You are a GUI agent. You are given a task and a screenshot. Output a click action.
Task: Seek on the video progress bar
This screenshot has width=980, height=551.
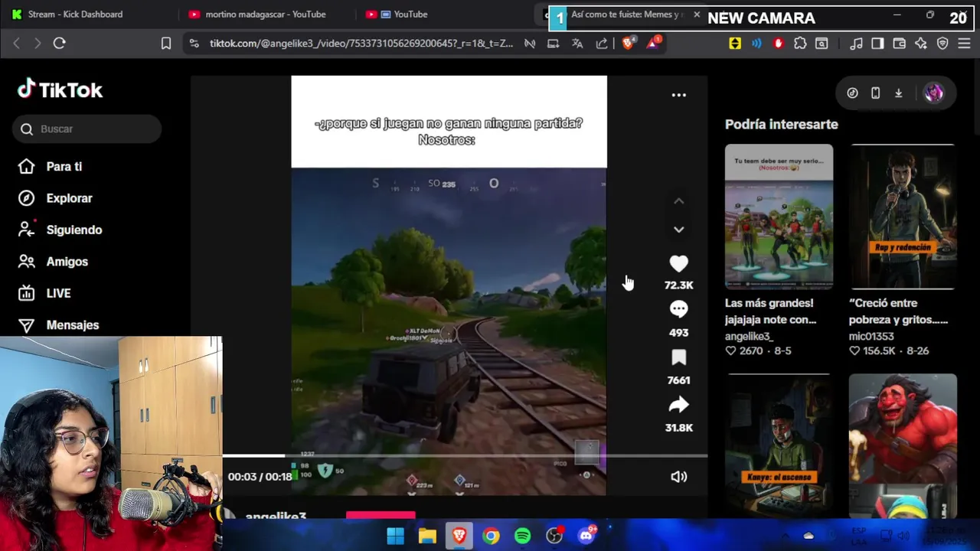click(x=465, y=456)
